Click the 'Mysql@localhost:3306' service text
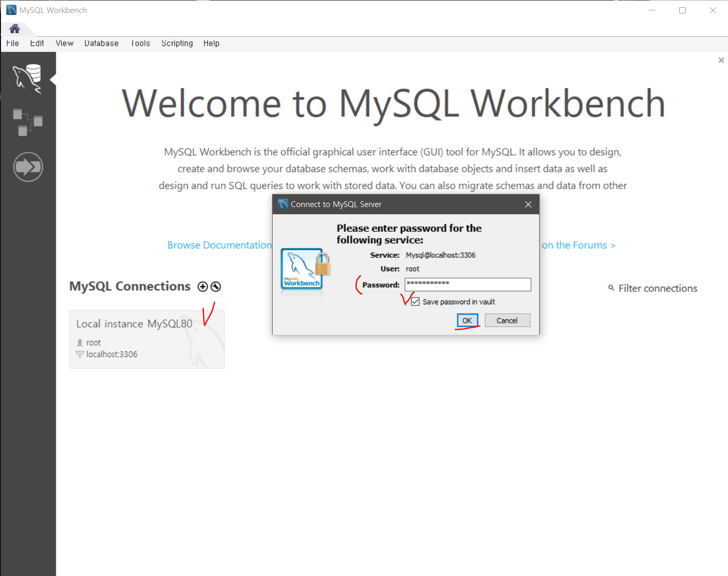The image size is (728, 576). coord(440,255)
